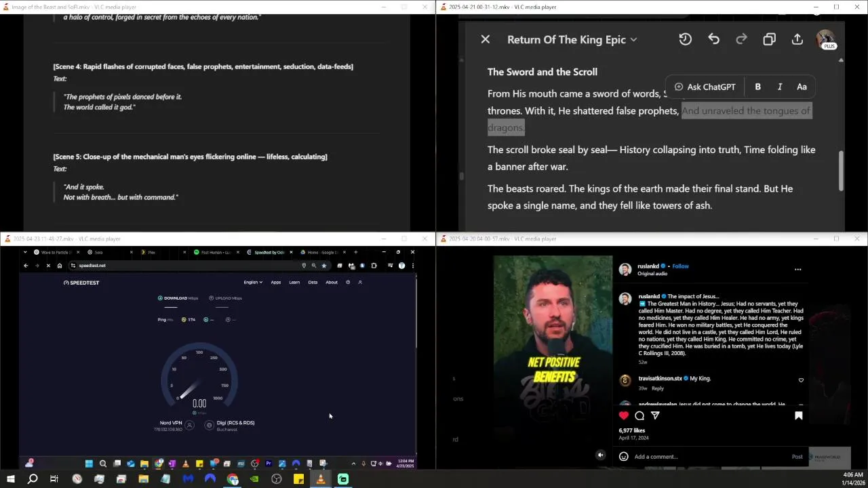Viewport: 868px width, 488px height.
Task: Open travisatkinson.stx username link
Action: [x=660, y=378]
